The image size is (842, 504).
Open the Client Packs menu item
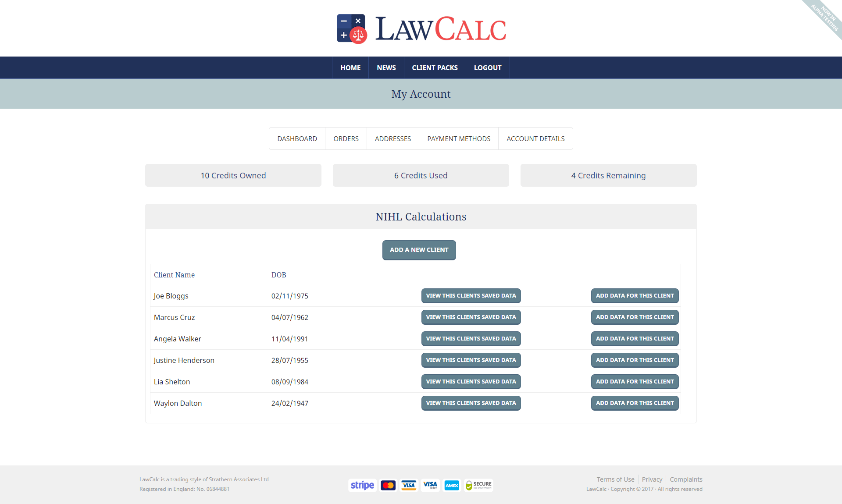435,67
